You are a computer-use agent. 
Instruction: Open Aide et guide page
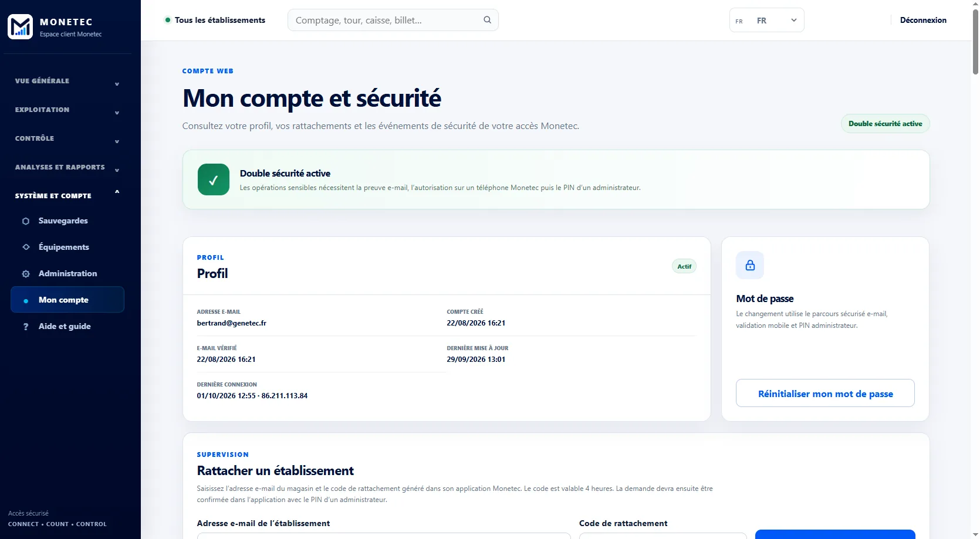tap(67, 327)
